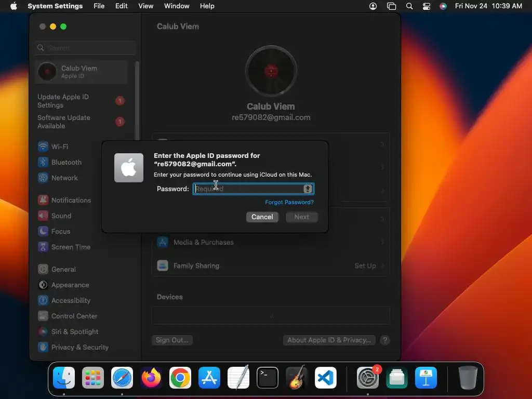Open the App Store from Dock
Image resolution: width=532 pixels, height=399 pixels.
click(209, 378)
